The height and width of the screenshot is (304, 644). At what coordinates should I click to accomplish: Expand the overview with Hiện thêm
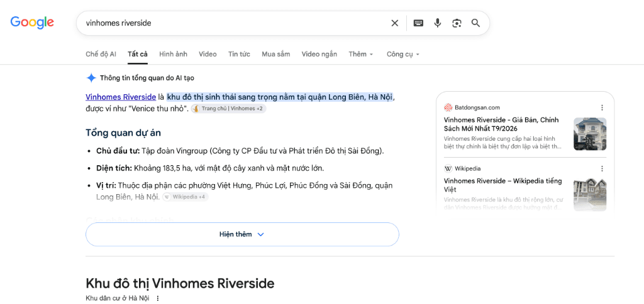(x=242, y=234)
